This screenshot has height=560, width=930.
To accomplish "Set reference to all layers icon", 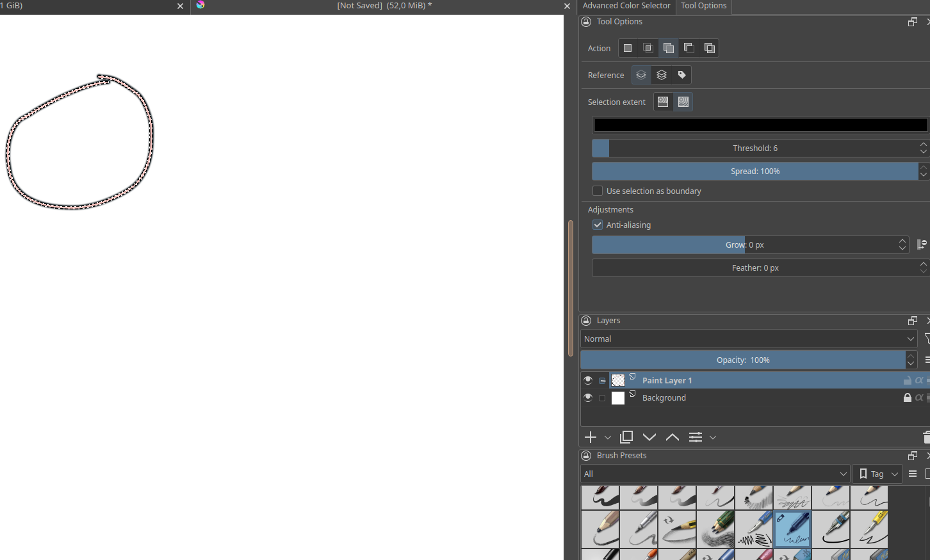I will point(662,75).
